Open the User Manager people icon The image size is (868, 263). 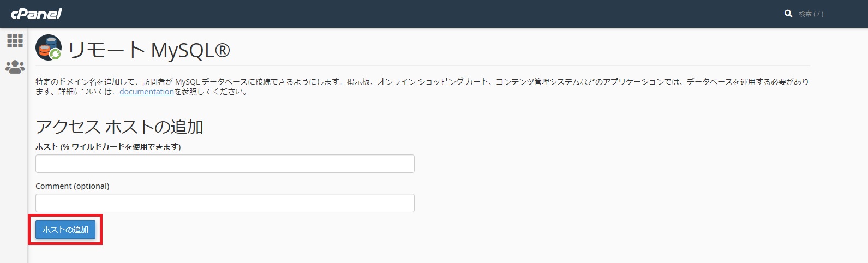[x=15, y=67]
